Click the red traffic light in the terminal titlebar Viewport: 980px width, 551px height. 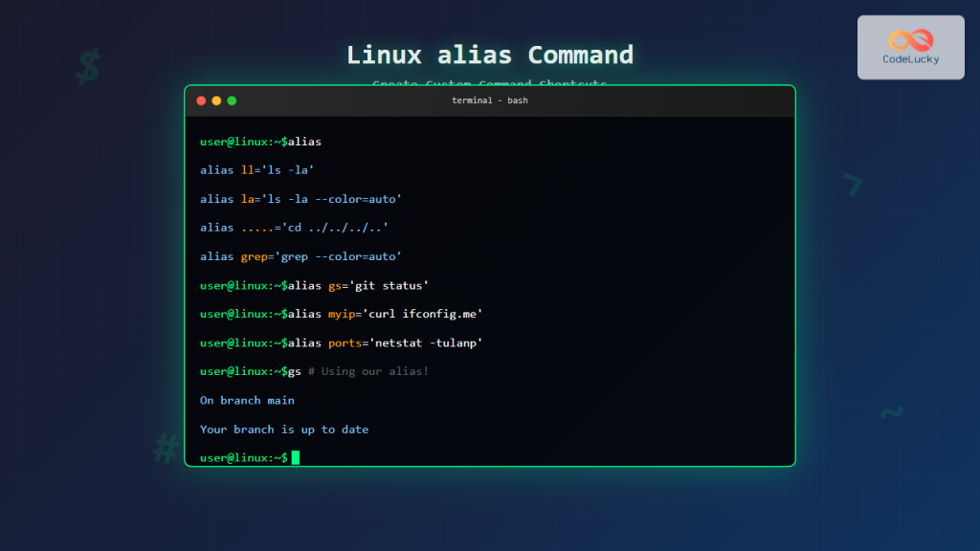coord(201,99)
